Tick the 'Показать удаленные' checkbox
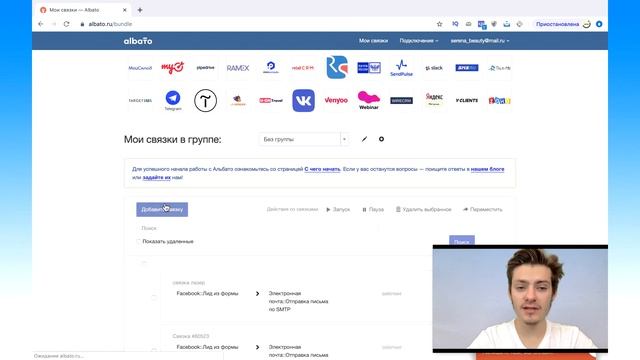Image resolution: width=640 pixels, height=360 pixels. point(138,241)
